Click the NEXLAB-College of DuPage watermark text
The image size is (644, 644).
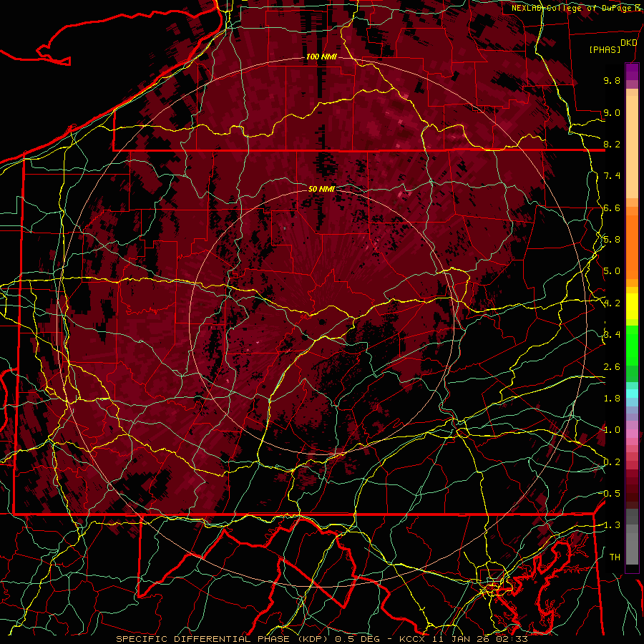coord(577,8)
